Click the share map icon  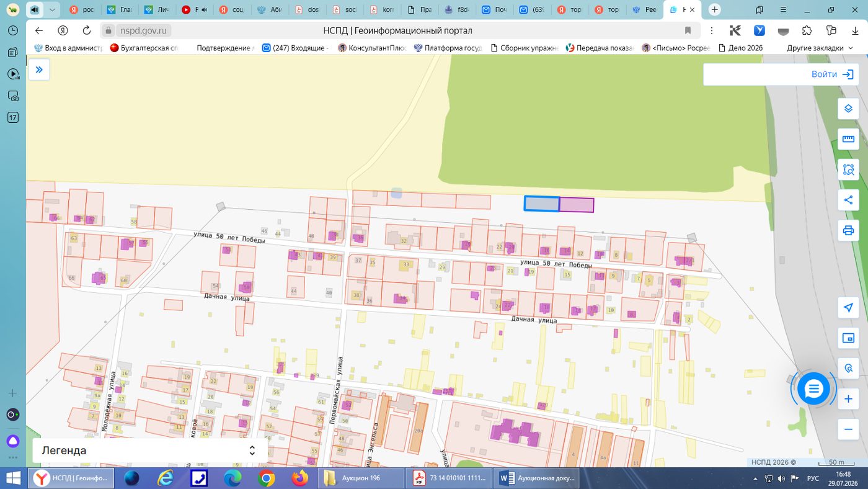click(x=848, y=200)
